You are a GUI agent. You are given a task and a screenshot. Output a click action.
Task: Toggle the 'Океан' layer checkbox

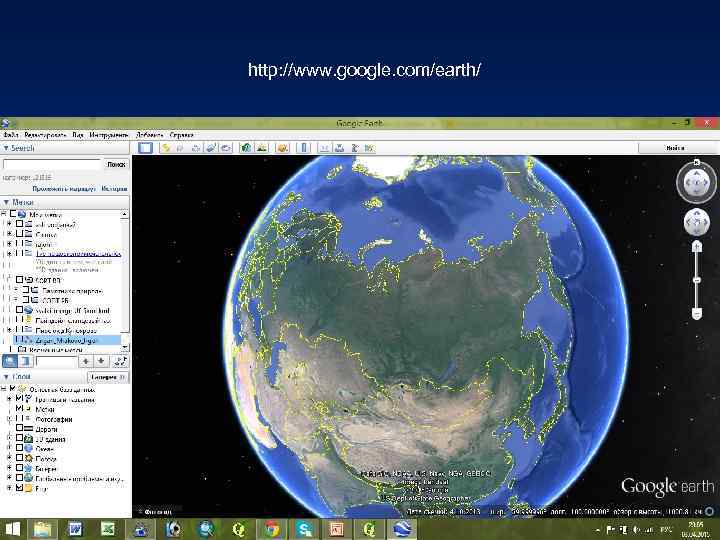coord(19,448)
